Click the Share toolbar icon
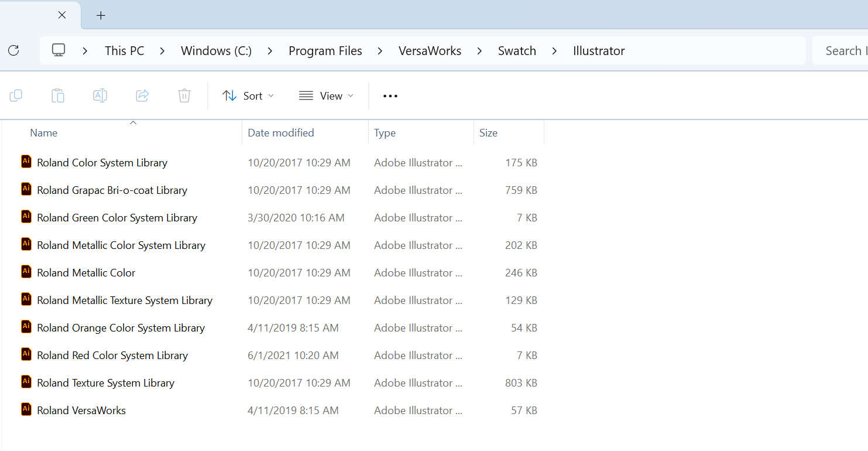This screenshot has height=451, width=868. click(x=142, y=95)
